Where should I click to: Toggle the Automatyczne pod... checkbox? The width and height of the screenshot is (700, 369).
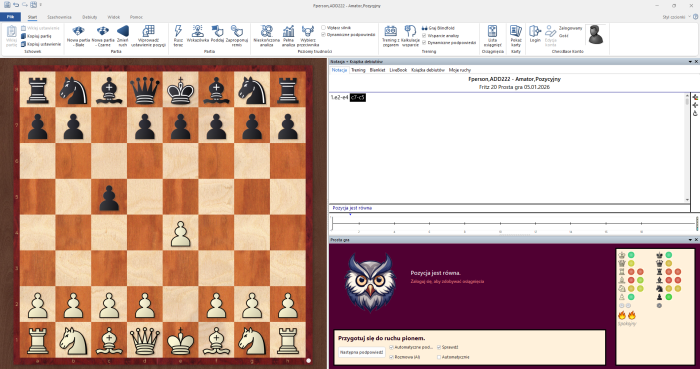[392, 347]
